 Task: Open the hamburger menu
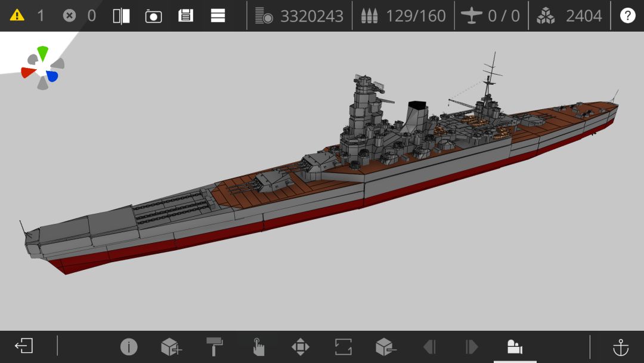(x=218, y=16)
